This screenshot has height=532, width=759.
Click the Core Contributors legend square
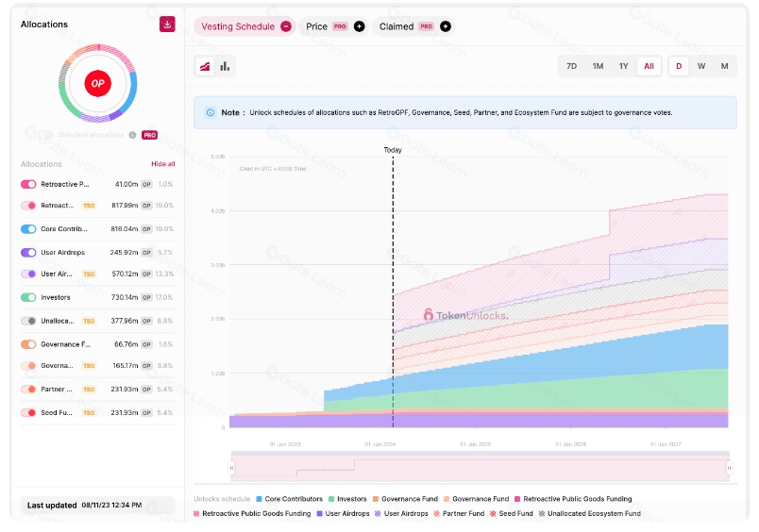[259, 499]
